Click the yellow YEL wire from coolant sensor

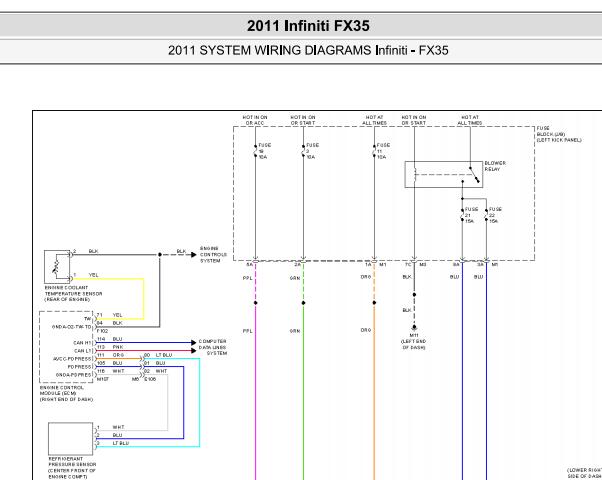click(x=144, y=299)
